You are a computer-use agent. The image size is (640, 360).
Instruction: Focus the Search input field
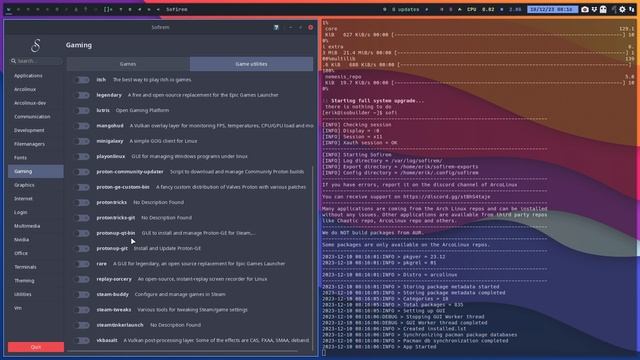tap(36, 61)
